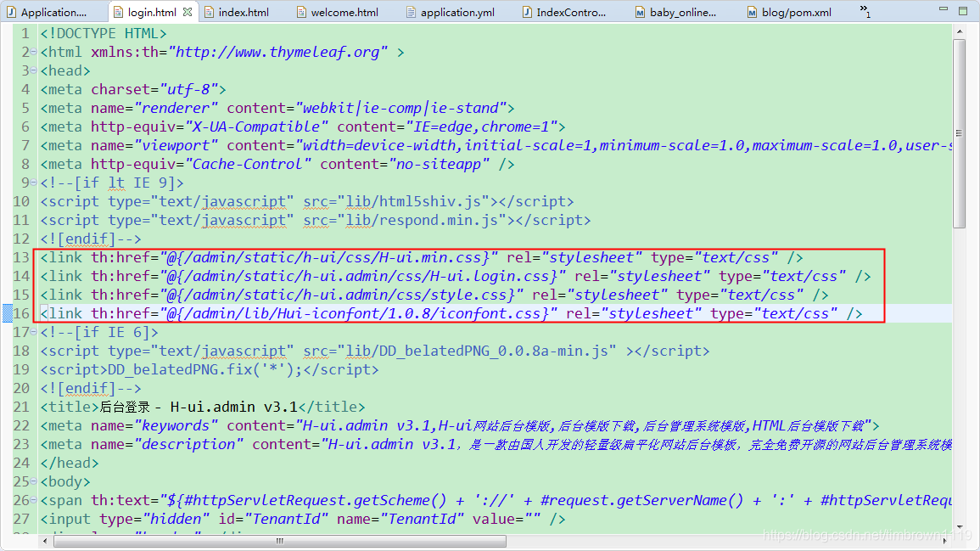Click line number 13 in the gutter
The height and width of the screenshot is (551, 980).
pyautogui.click(x=21, y=258)
